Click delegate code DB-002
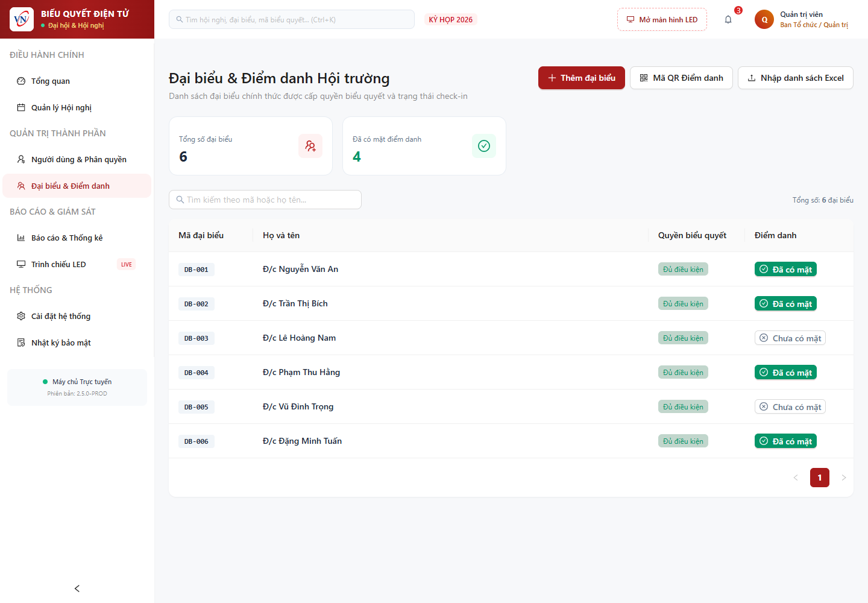868x603 pixels. [x=197, y=304]
